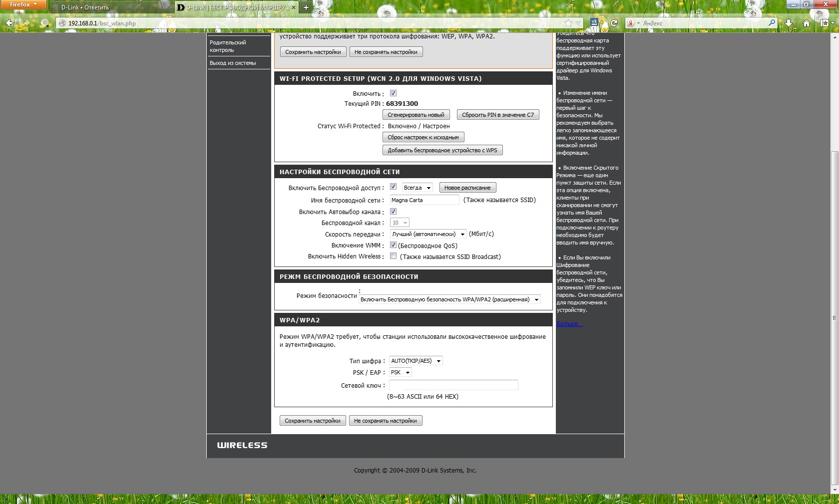
Task: Click the bottom 'Сохранить настройки' button
Action: point(312,421)
